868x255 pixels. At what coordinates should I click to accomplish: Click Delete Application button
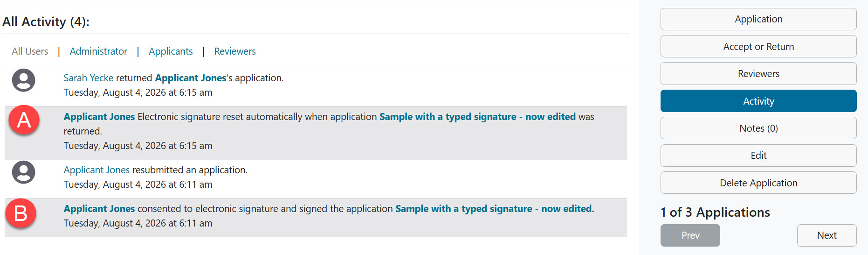click(x=758, y=183)
